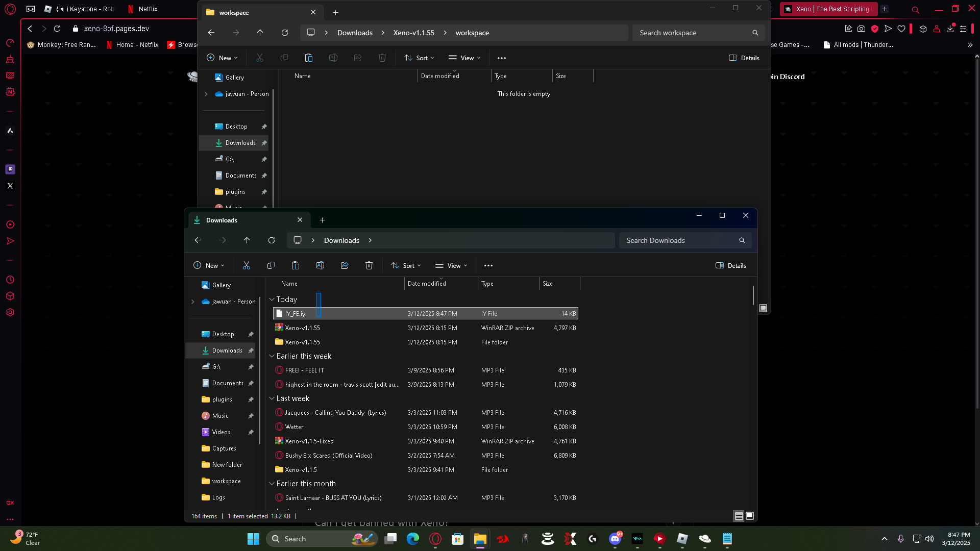Open Opera GX sidebar settings gear
Screen dimensions: 980x551
pos(10,312)
